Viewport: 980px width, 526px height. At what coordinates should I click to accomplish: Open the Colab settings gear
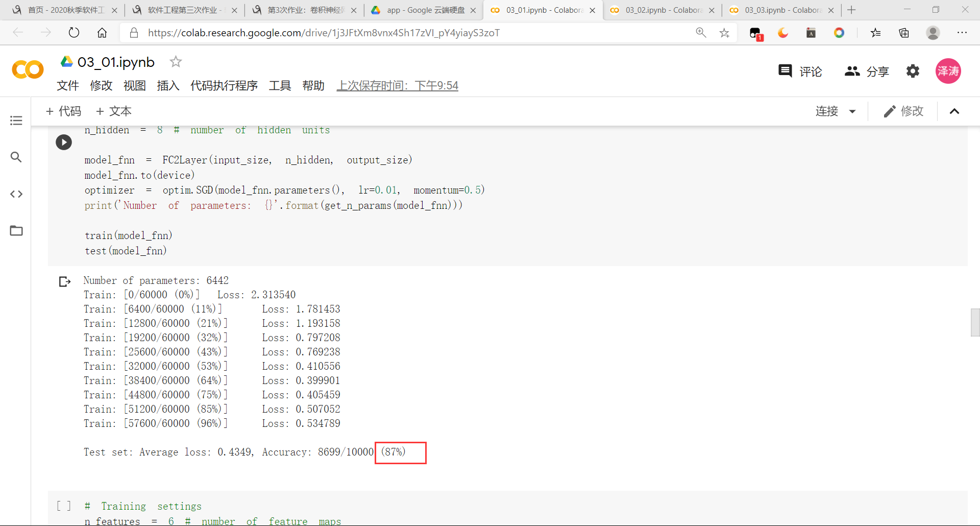click(x=913, y=71)
